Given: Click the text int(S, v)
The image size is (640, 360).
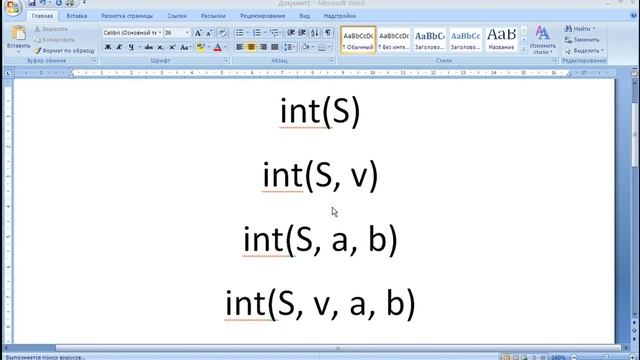Looking at the screenshot, I should tap(320, 176).
